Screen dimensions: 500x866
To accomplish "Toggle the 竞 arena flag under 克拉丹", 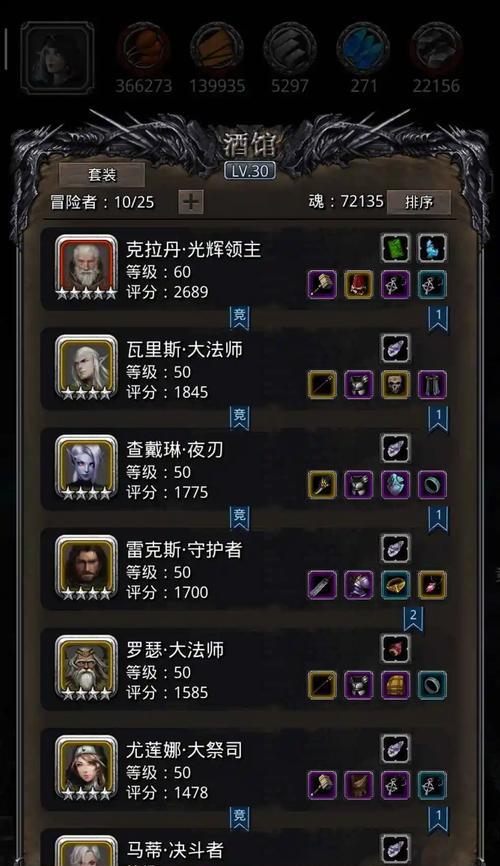I will coord(239,318).
